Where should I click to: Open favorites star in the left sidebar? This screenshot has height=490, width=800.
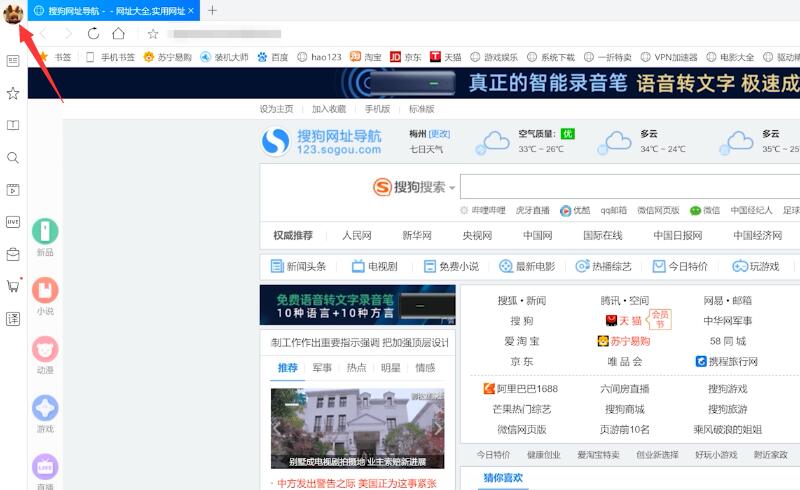pos(13,93)
